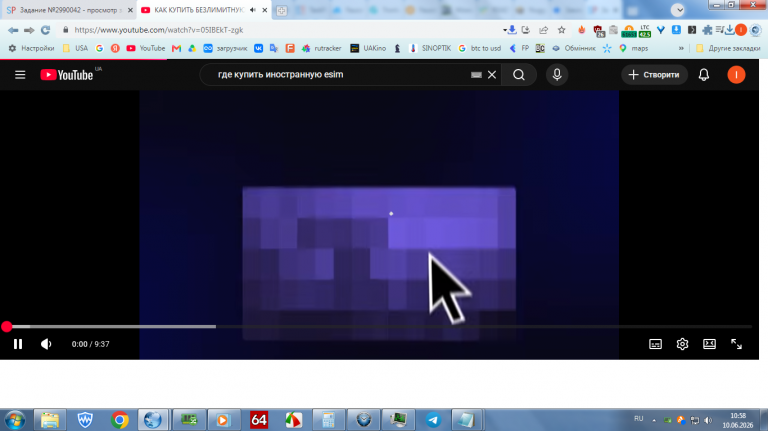Run search with magnifier button
The image size is (768, 431).
(519, 75)
